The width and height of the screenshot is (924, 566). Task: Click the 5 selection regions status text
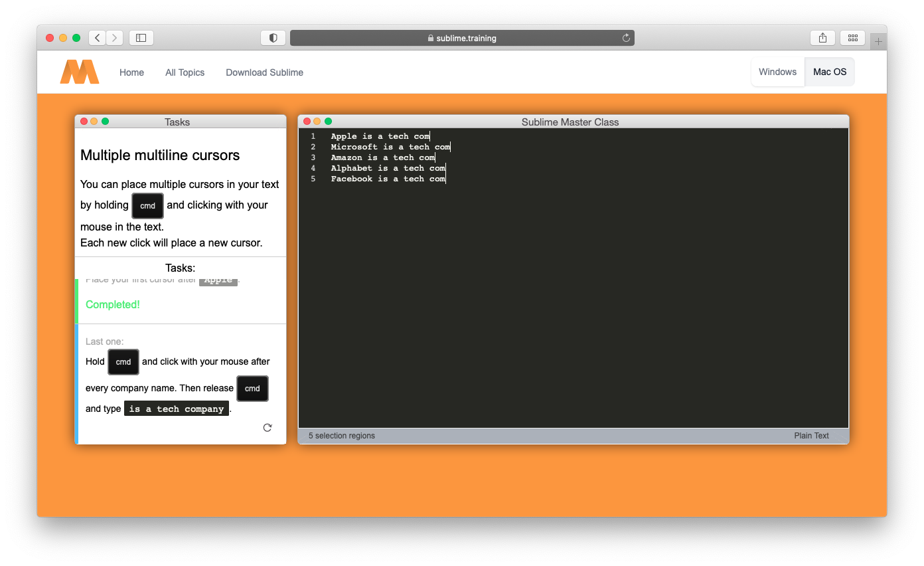click(x=341, y=435)
